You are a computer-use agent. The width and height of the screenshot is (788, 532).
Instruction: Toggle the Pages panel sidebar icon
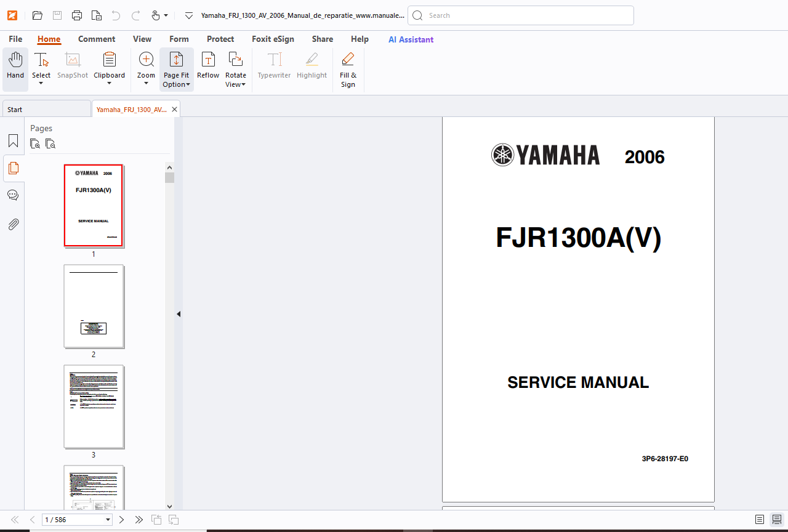click(13, 167)
